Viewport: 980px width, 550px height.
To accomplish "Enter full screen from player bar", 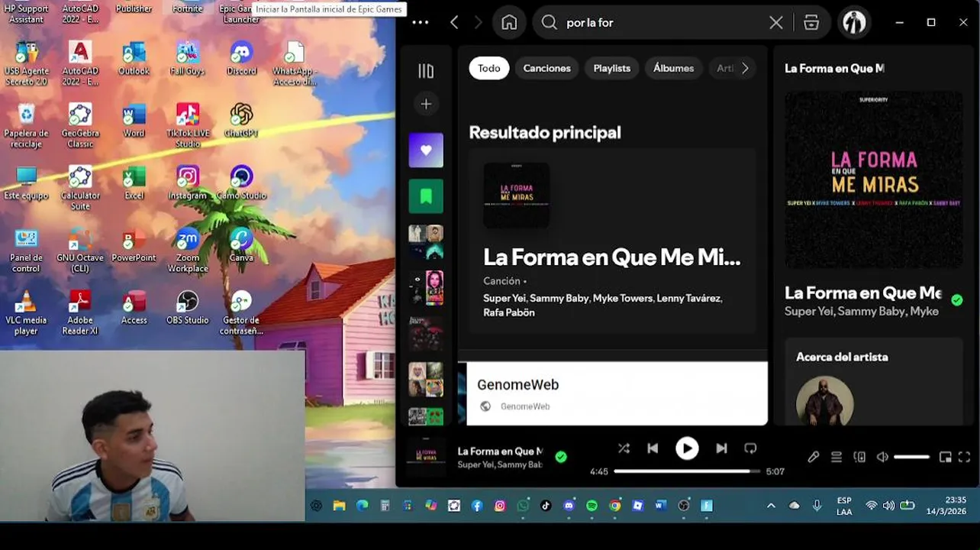I will pyautogui.click(x=964, y=457).
